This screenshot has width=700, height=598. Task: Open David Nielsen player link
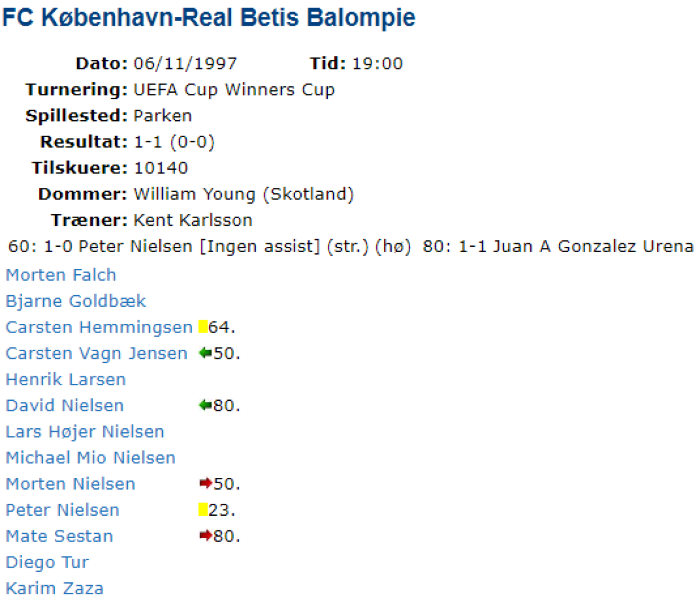coord(65,405)
